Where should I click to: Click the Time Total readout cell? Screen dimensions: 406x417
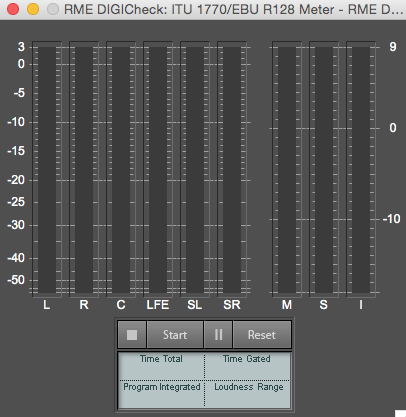pyautogui.click(x=162, y=366)
